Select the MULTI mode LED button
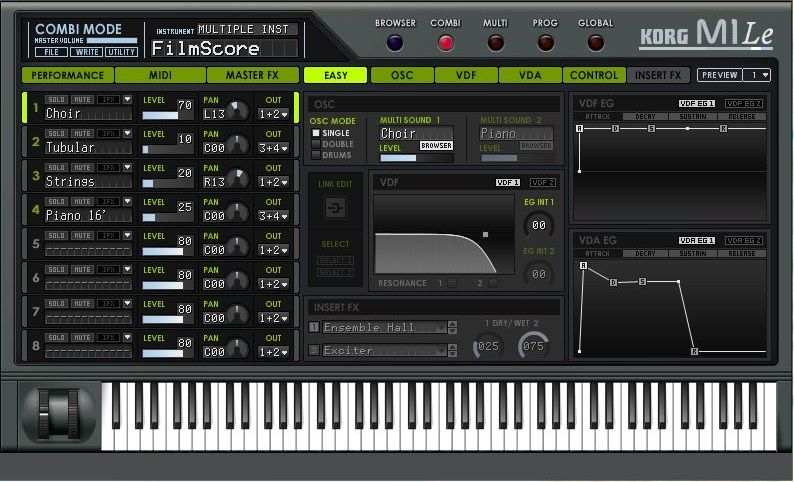 (495, 43)
